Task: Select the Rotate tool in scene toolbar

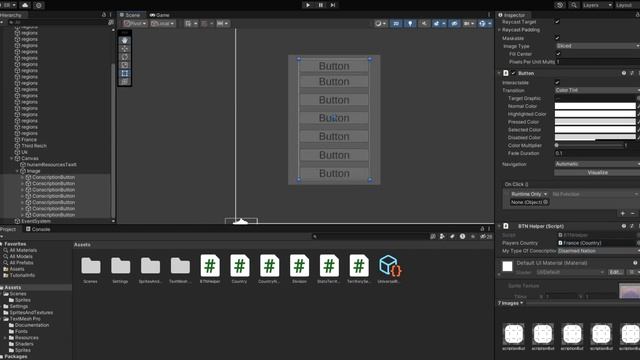Action: [x=125, y=57]
